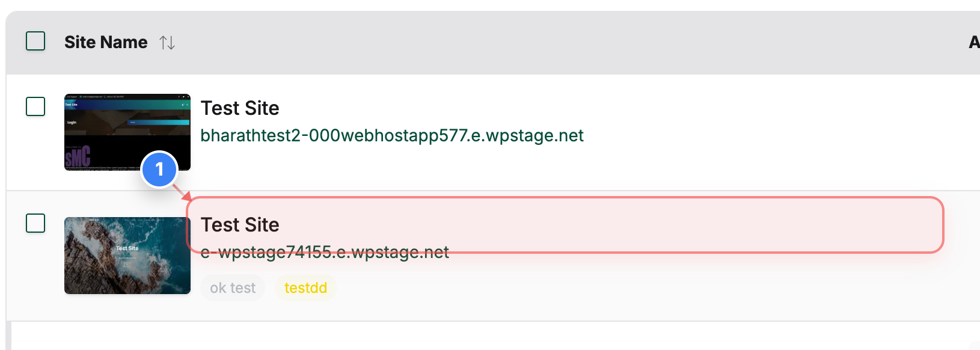This screenshot has height=350, width=980.
Task: Click the sort arrows next to Site Name
Action: 167,42
